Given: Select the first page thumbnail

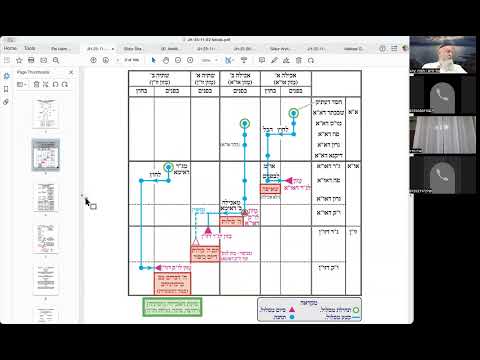Looking at the screenshot, I should coord(46,113).
